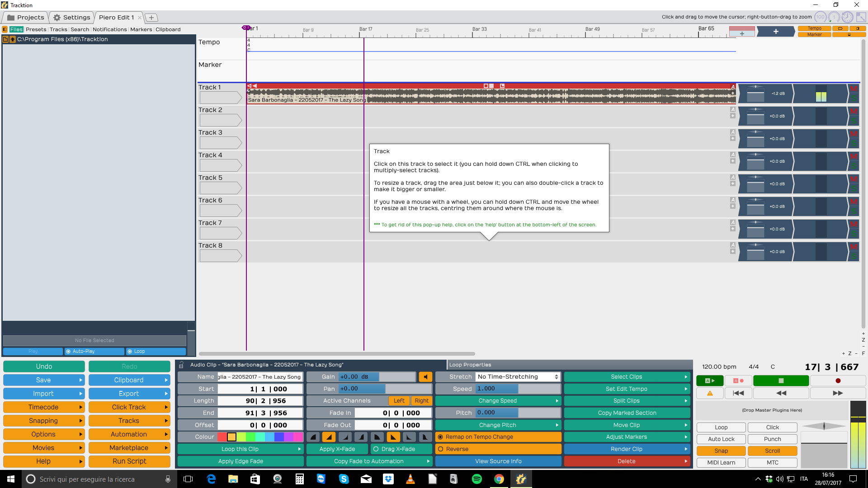Expand the Import menu

coord(43,394)
